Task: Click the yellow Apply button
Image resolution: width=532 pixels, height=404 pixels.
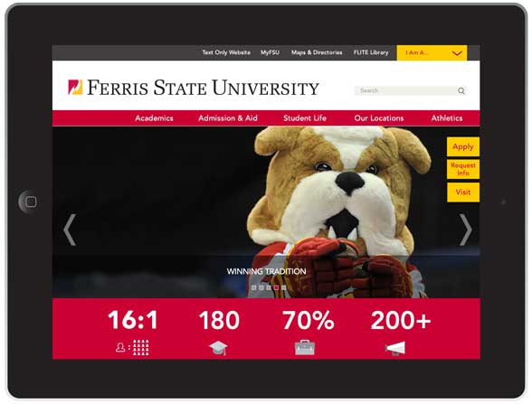Action: click(x=463, y=146)
